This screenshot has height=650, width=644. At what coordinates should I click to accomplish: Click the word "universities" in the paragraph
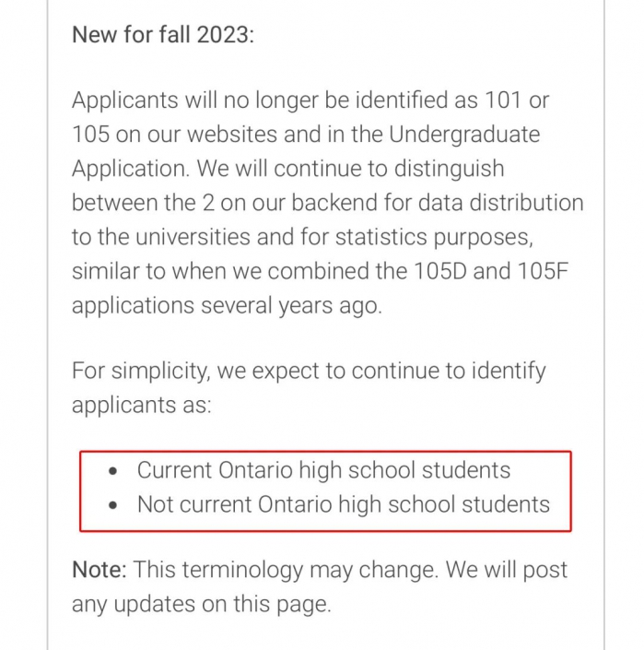coord(193,237)
